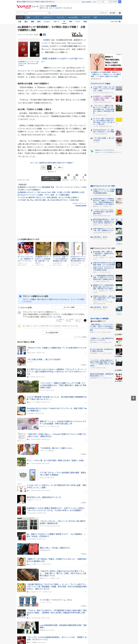Open the 経済 category tab
138x644 pixels.
(x=39, y=22)
